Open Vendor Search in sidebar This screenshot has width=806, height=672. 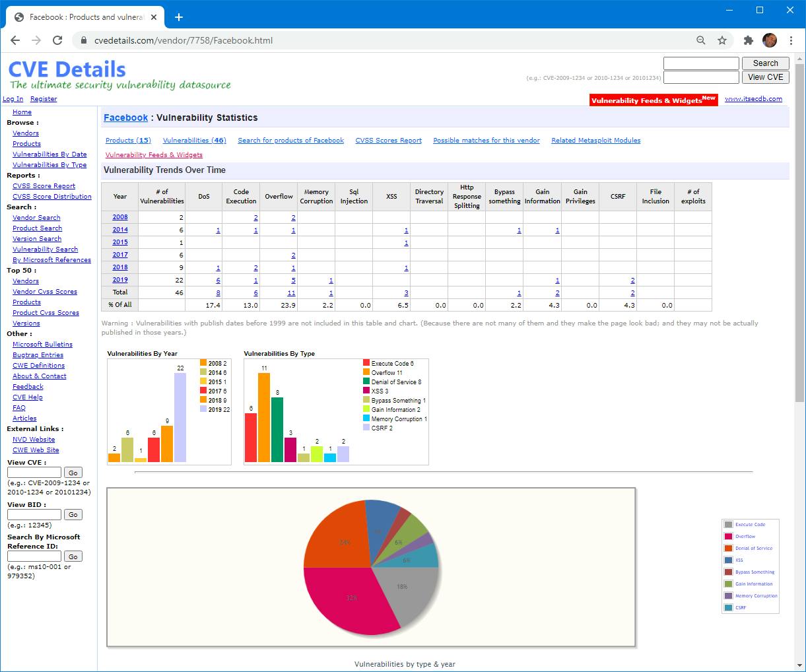36,218
